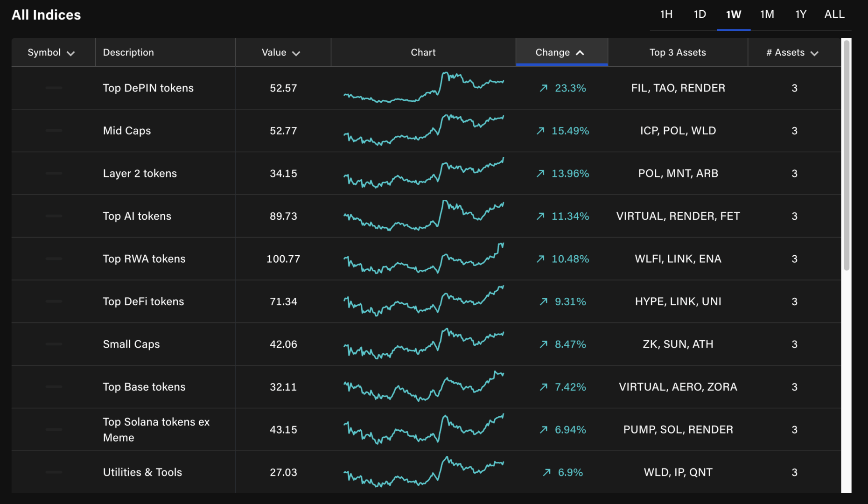Open the Top AI tokens sparkline chart

(x=423, y=216)
